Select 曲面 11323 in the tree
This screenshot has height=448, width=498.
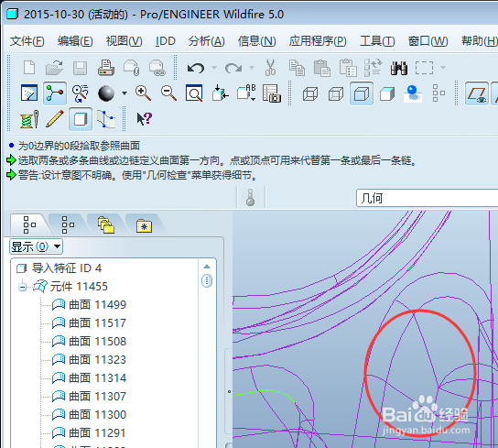pos(89,360)
